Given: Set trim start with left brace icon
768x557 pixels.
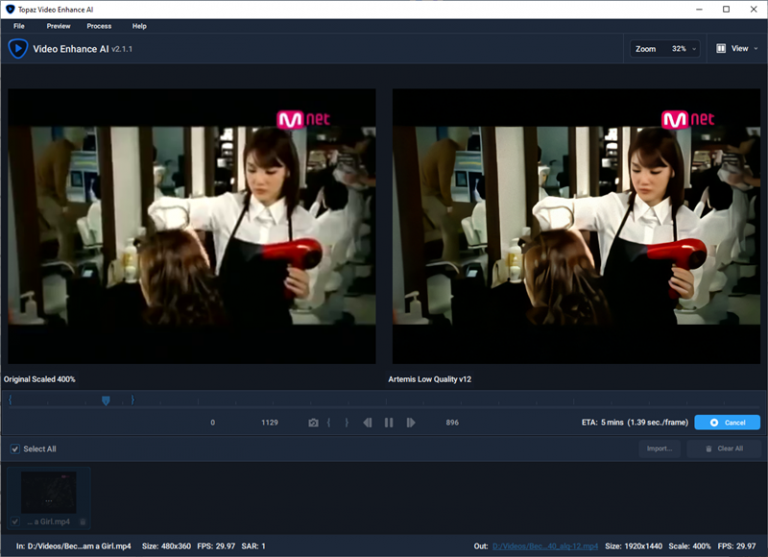Looking at the screenshot, I should [x=329, y=422].
